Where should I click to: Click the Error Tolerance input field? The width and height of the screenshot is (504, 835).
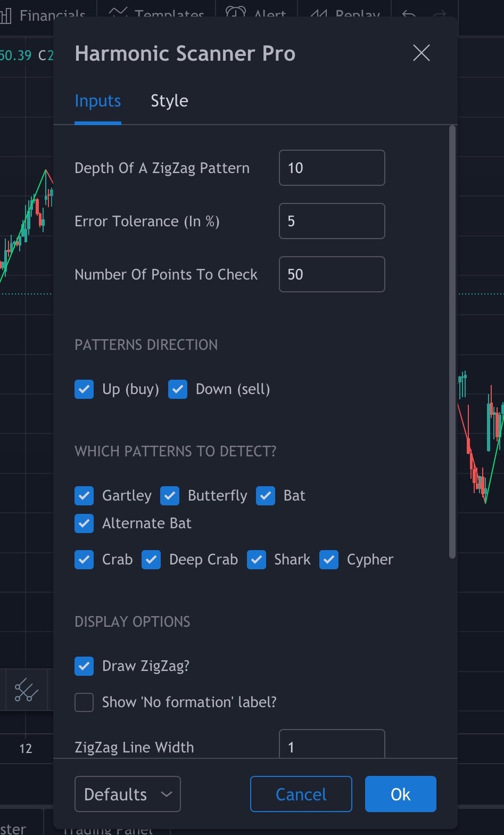tap(332, 221)
